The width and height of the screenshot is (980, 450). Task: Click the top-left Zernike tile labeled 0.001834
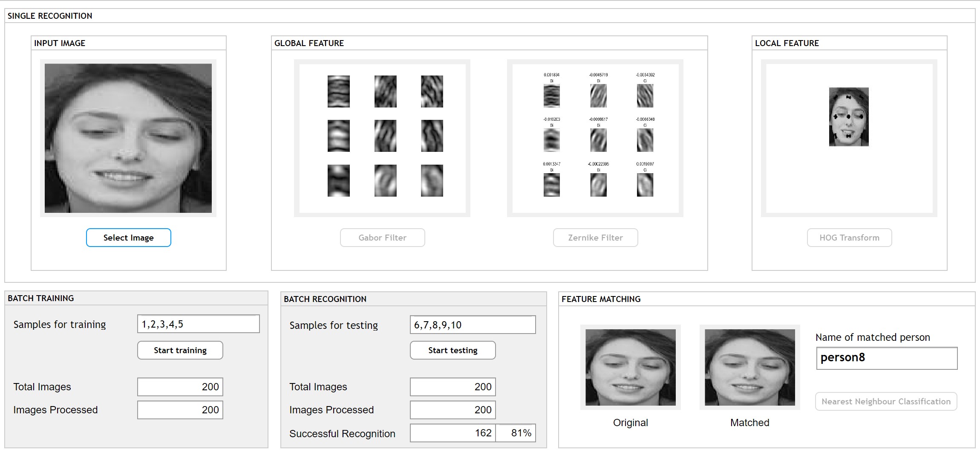(551, 96)
